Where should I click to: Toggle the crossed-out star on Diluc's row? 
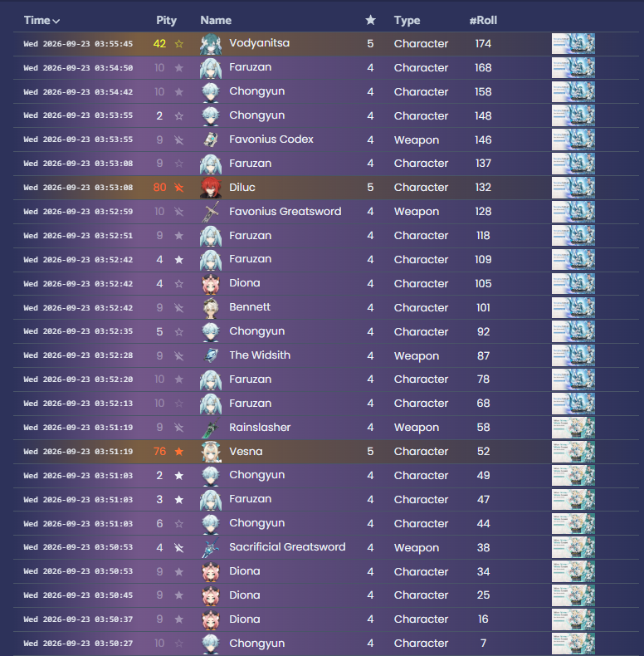click(x=179, y=188)
